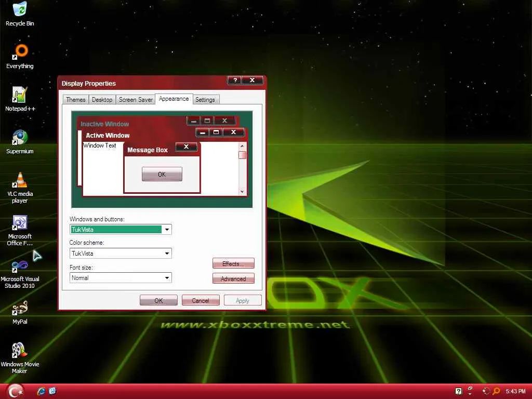Select the MyPal desktop shortcut
532x399 pixels.
pos(20,312)
